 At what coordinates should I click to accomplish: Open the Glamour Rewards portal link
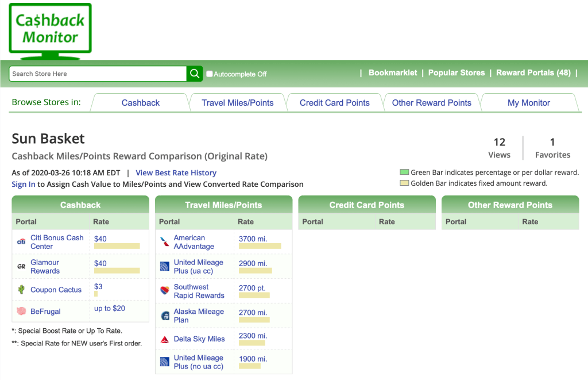tap(45, 266)
